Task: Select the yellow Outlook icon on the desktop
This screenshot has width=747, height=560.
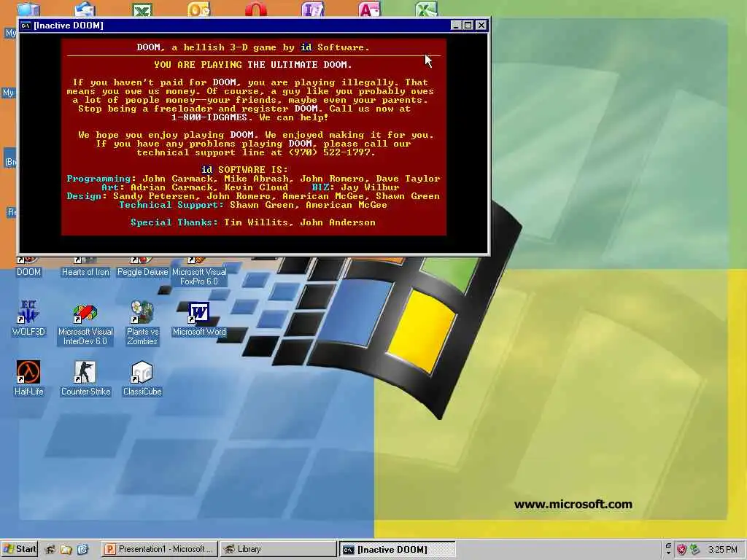Action: coord(198,9)
